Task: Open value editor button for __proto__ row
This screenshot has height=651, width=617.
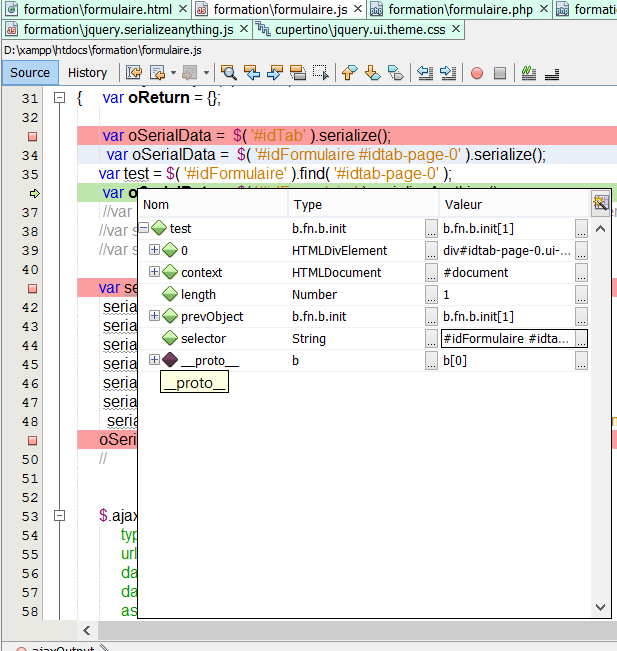Action: (581, 360)
